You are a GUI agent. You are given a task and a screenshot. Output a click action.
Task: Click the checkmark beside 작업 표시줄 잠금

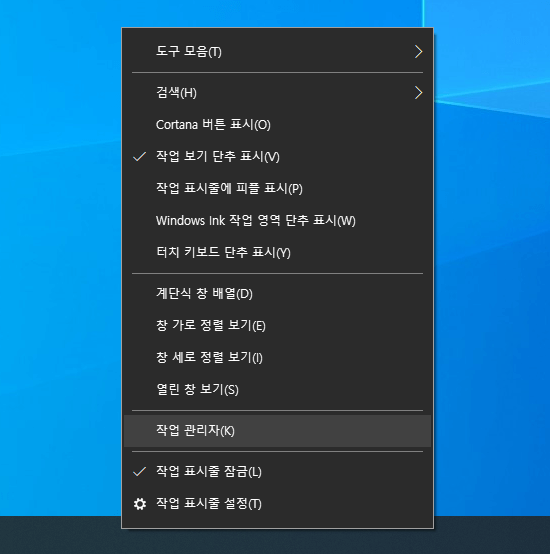(140, 472)
